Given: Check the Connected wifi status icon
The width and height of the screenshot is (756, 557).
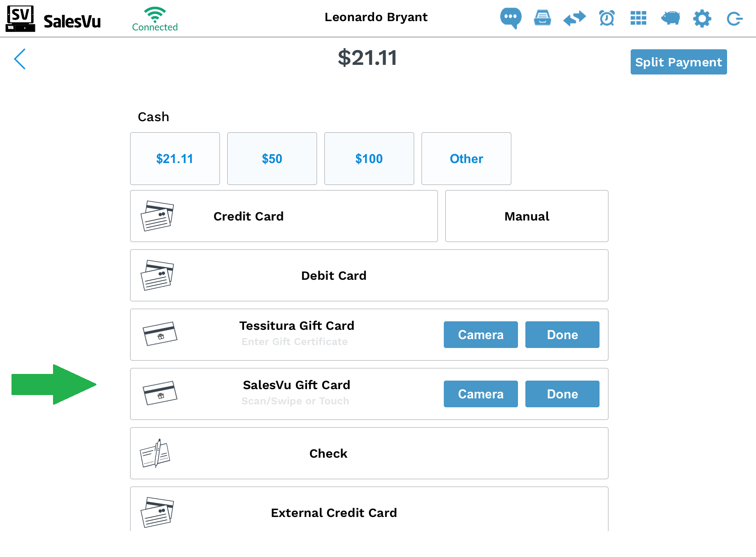Looking at the screenshot, I should click(x=155, y=19).
